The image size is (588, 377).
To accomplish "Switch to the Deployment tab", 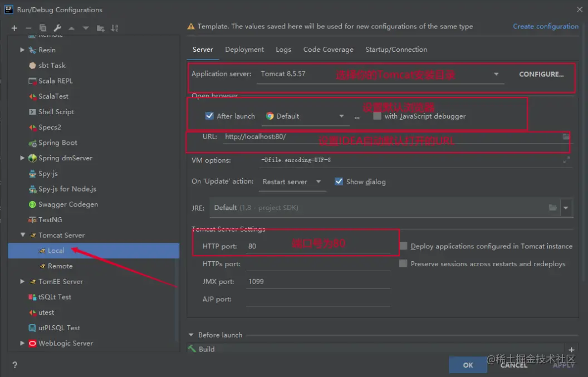I will point(244,50).
